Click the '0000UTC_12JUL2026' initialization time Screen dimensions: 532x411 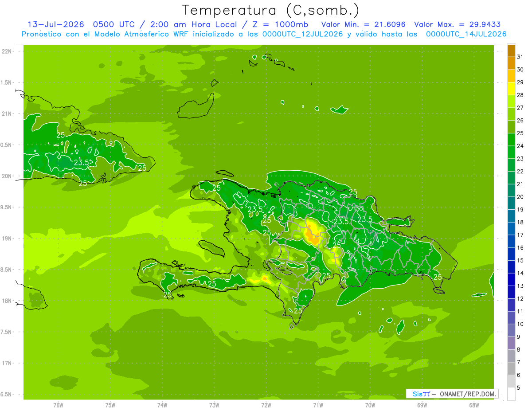pos(303,34)
